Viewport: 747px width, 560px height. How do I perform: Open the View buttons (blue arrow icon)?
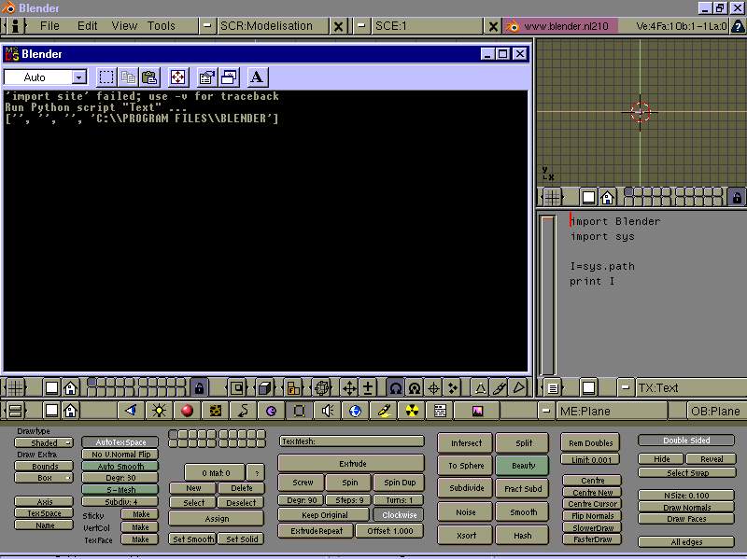pos(131,411)
